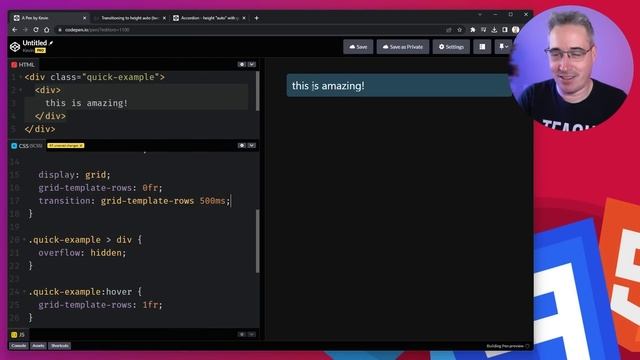The image size is (640, 360).
Task: Click the CodePen logo icon
Action: 15,47
